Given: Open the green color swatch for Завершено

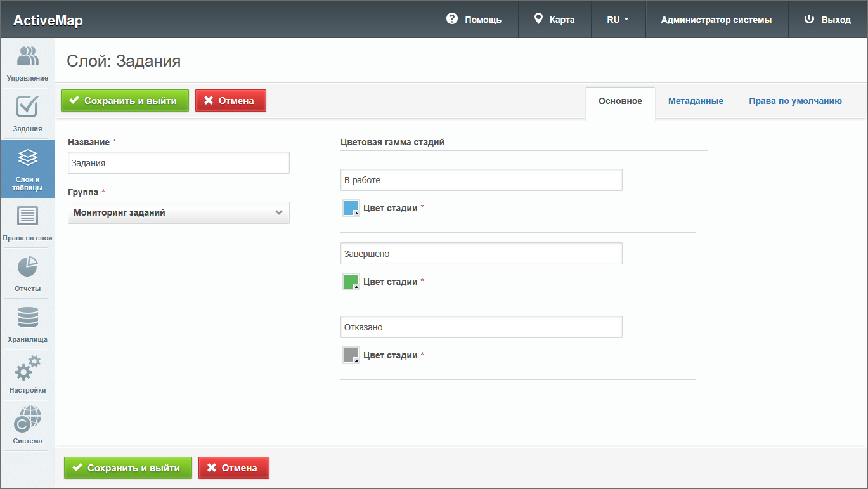Looking at the screenshot, I should click(351, 282).
